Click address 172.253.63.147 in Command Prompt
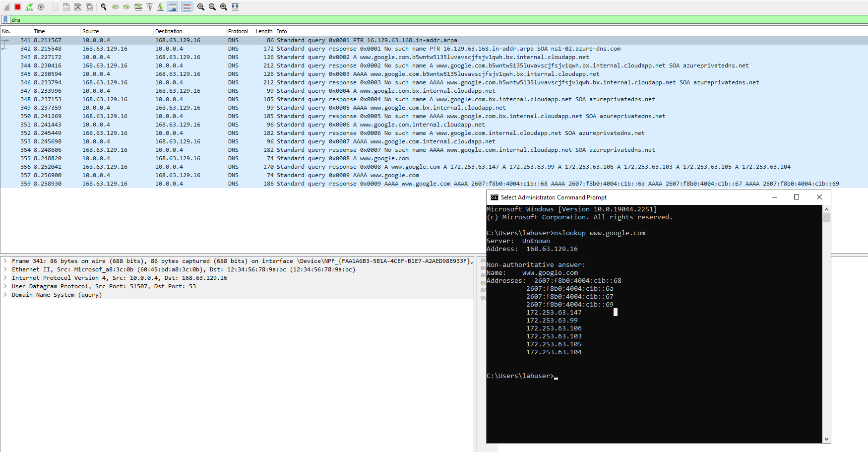This screenshot has height=452, width=868. (554, 313)
